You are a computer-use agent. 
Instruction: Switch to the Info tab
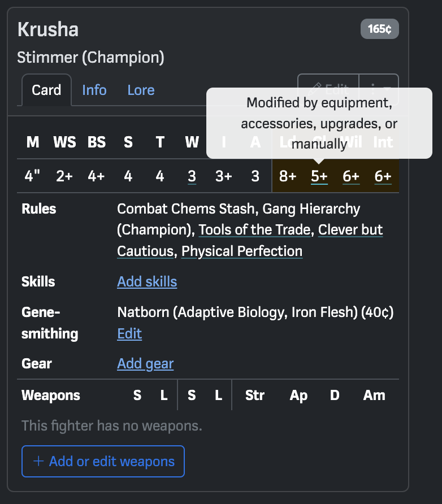pyautogui.click(x=94, y=90)
